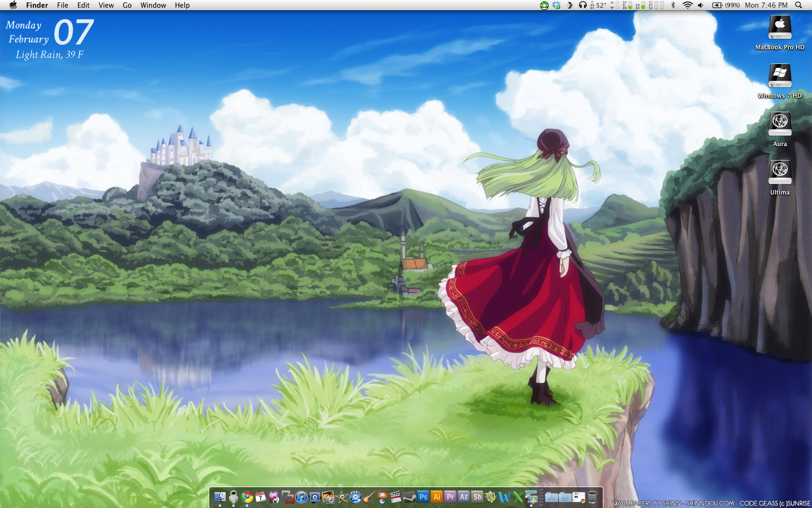Screen dimensions: 812x508
Task: Click the 52° temperature monitor
Action: click(598, 5)
